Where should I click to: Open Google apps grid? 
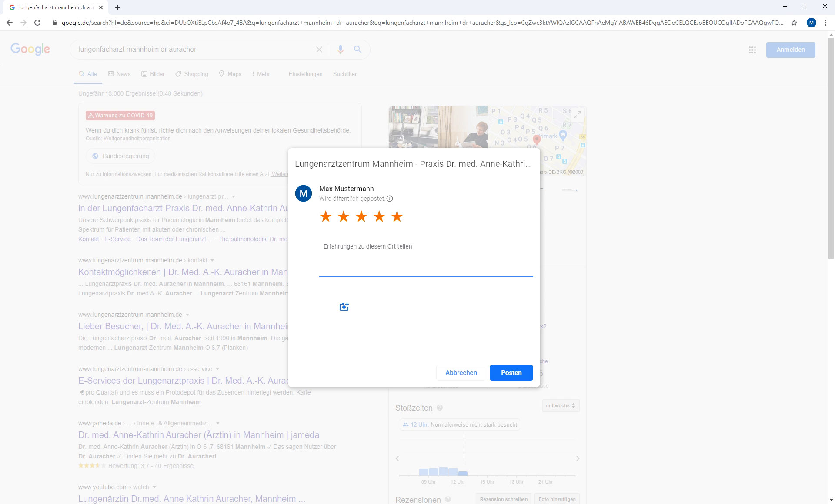tap(752, 50)
